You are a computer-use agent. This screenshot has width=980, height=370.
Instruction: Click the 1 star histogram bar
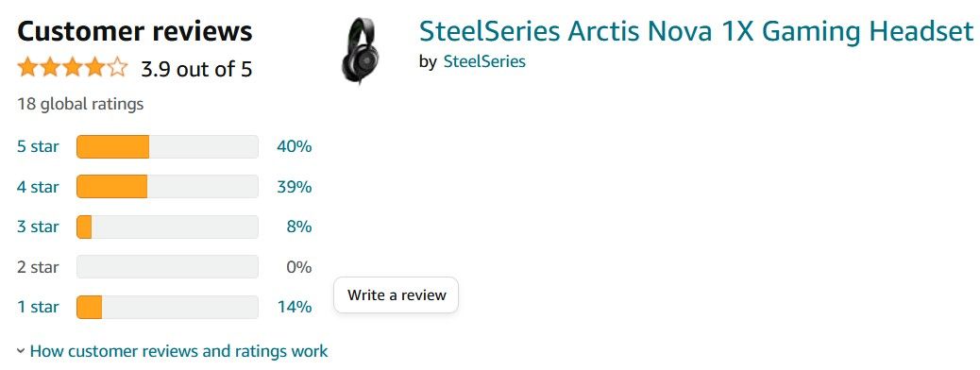167,307
